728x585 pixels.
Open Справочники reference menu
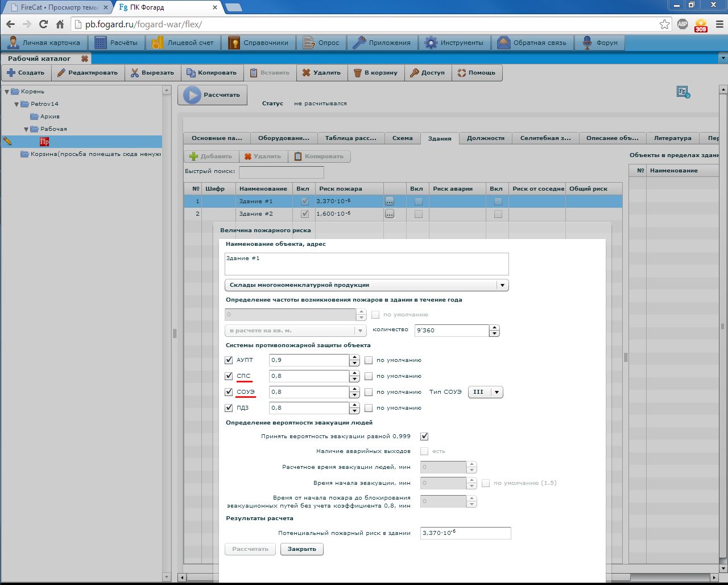pyautogui.click(x=259, y=43)
